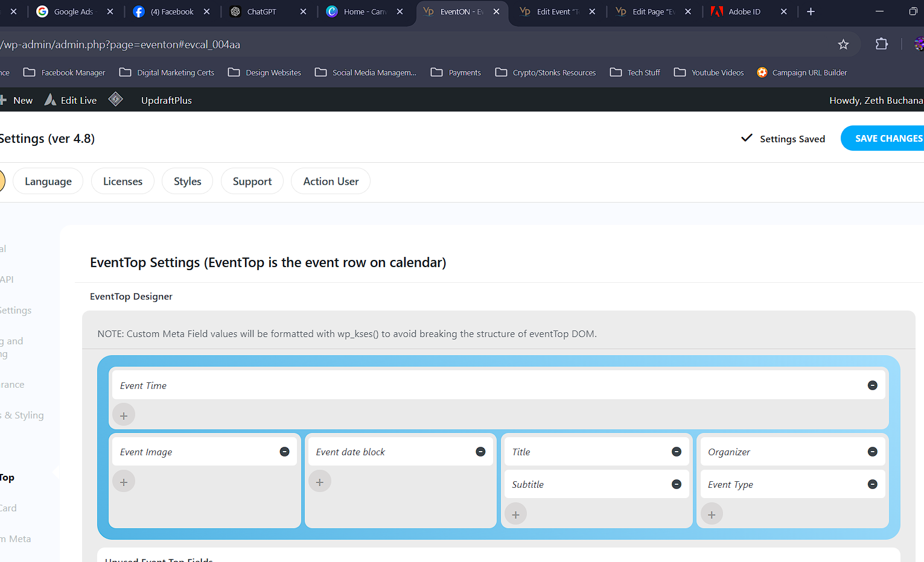The height and width of the screenshot is (562, 924).
Task: Switch to the ChatGPT browser tab
Action: (x=261, y=11)
